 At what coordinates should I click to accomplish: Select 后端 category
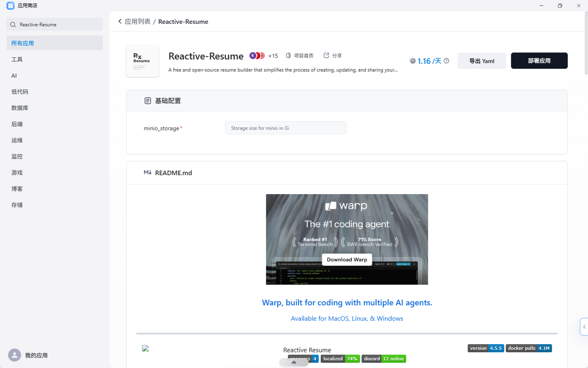[x=55, y=124]
